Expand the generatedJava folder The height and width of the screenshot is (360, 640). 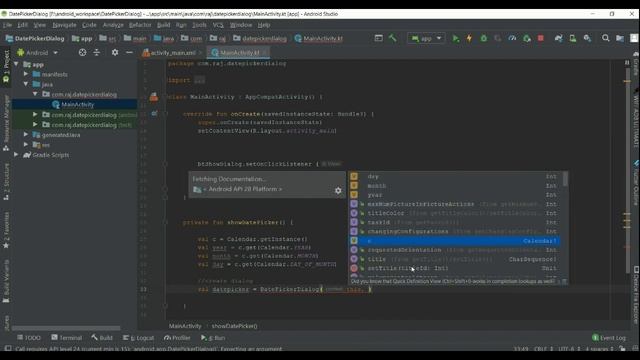[26, 135]
